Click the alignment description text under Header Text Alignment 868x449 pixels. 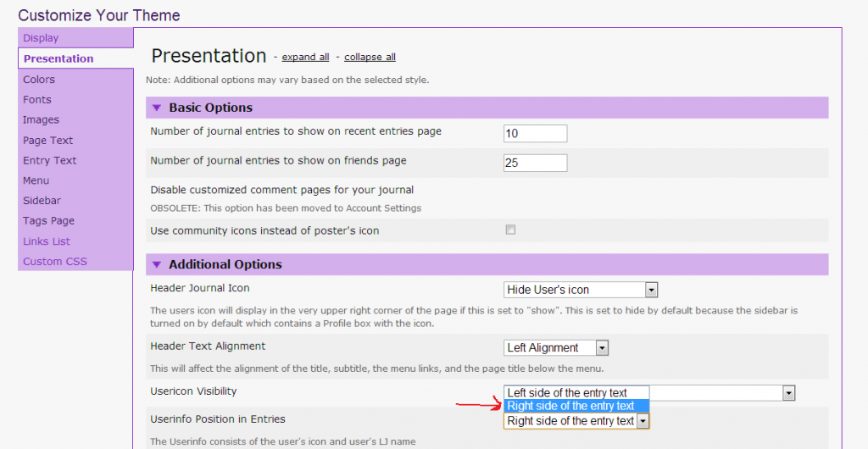[377, 369]
